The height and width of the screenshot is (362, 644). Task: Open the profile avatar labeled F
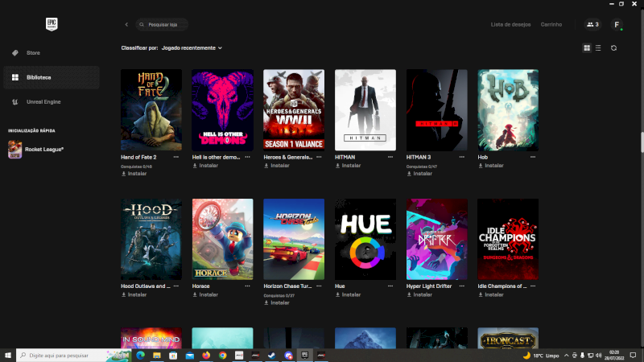tap(617, 25)
